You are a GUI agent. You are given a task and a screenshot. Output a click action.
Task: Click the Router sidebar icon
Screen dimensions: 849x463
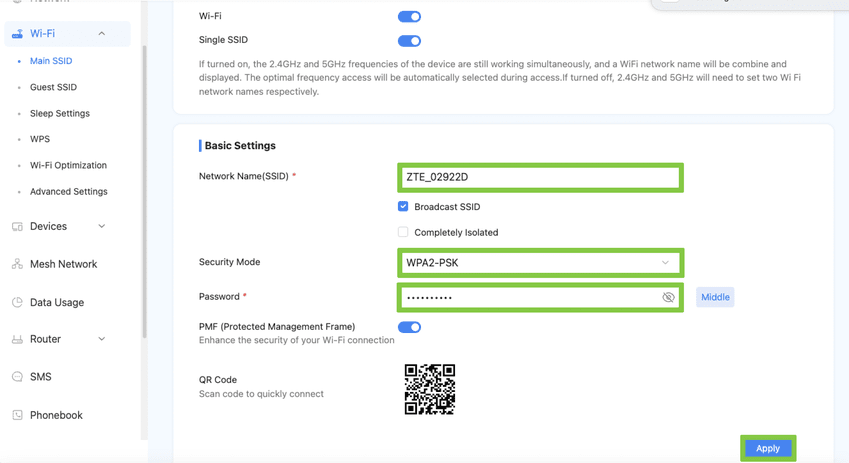point(17,340)
